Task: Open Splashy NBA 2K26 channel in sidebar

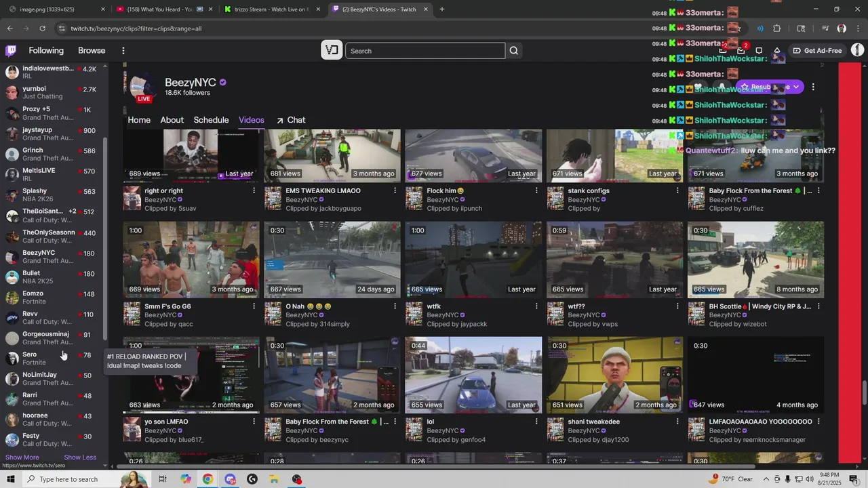Action: click(x=53, y=195)
